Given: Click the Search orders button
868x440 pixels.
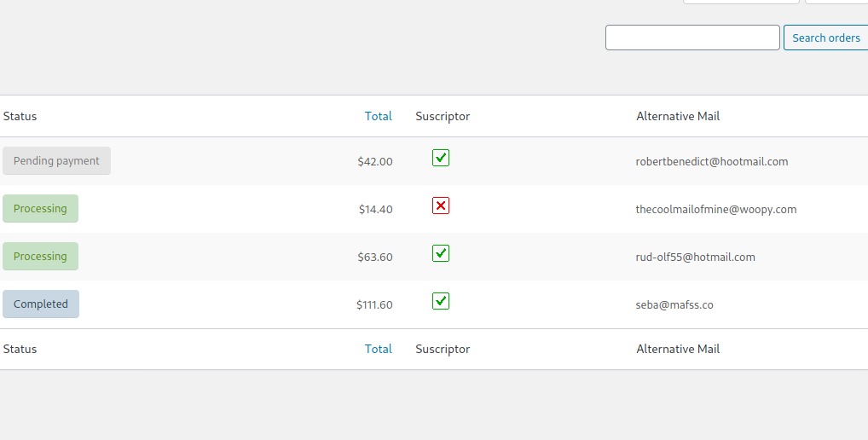Looking at the screenshot, I should pos(826,38).
